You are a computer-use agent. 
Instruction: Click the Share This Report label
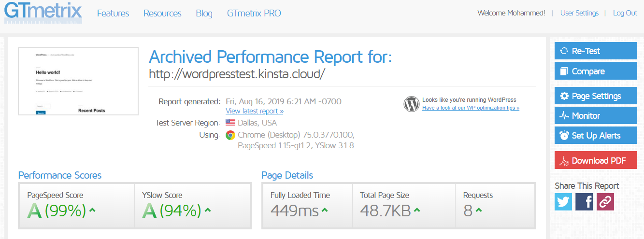587,186
